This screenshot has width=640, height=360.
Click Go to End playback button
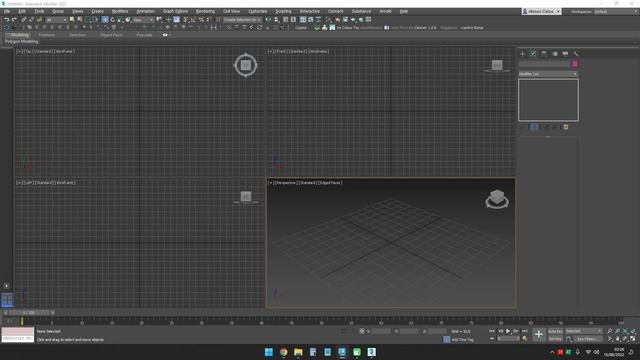point(524,331)
